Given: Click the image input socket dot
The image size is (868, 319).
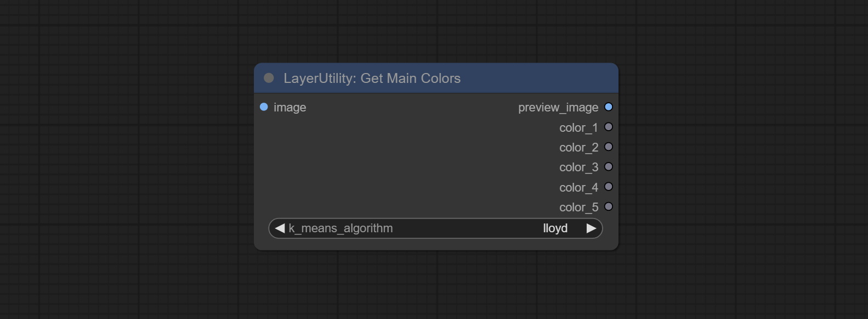Looking at the screenshot, I should [264, 107].
